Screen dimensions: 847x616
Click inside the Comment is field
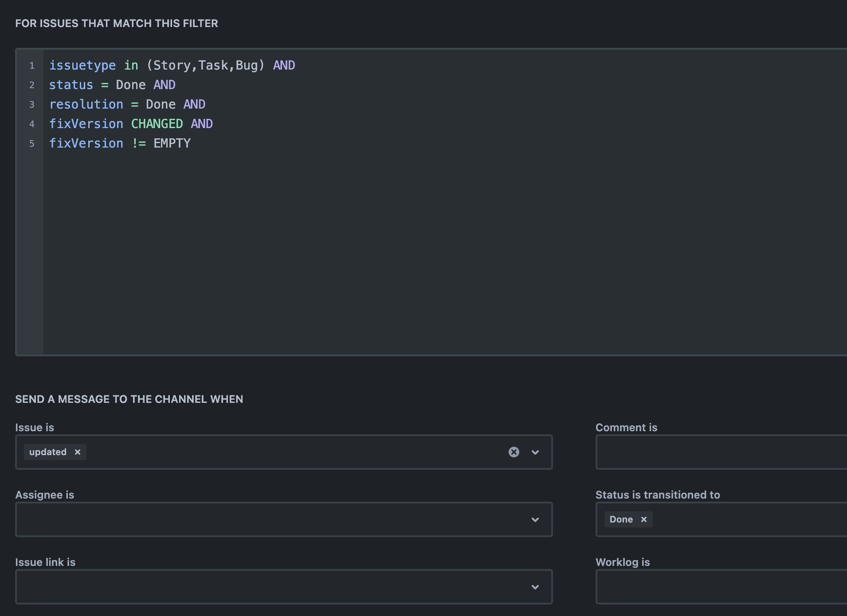(x=721, y=452)
